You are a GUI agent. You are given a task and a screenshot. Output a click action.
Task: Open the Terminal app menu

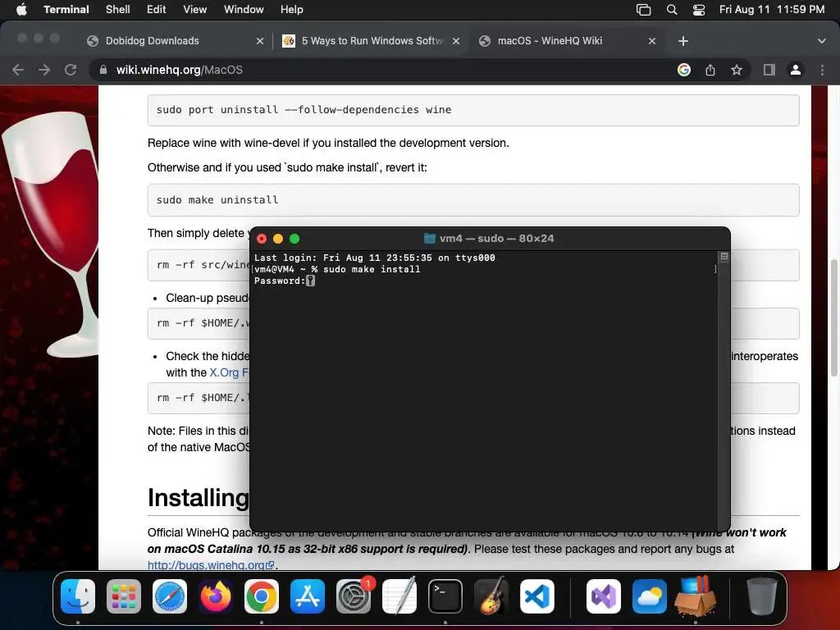click(66, 10)
